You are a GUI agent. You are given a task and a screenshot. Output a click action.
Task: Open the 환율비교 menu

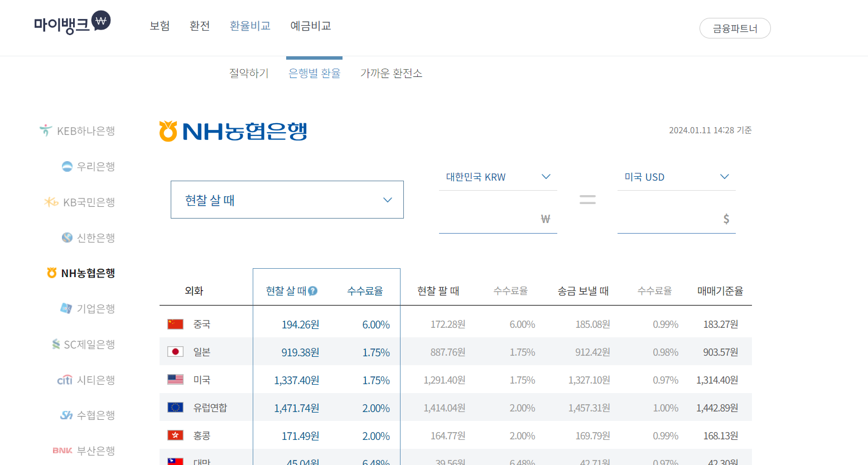[x=250, y=26]
